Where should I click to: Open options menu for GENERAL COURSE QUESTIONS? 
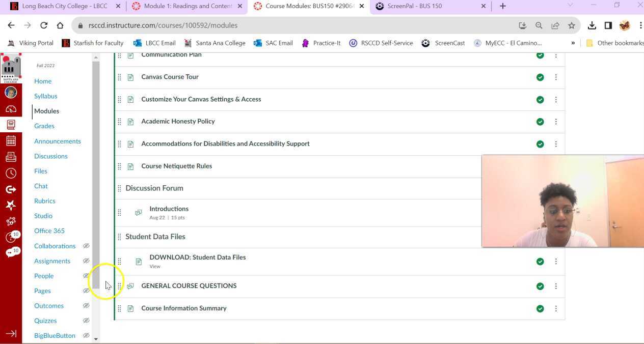coord(556,285)
